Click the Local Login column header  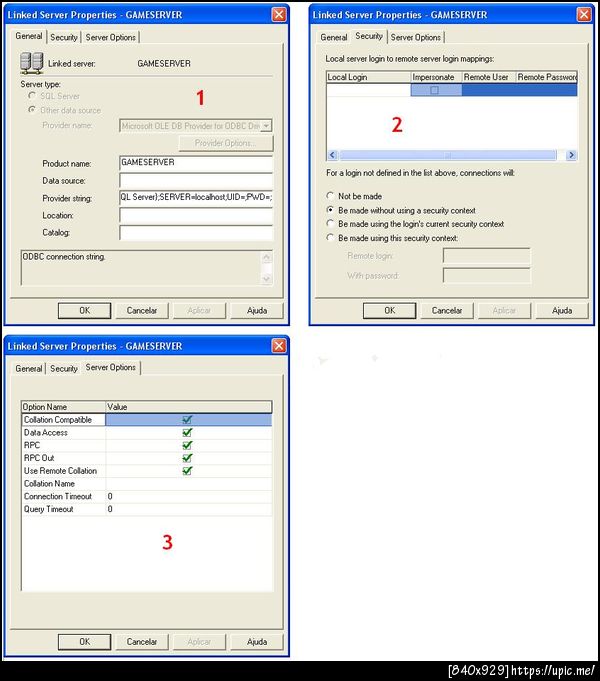368,77
